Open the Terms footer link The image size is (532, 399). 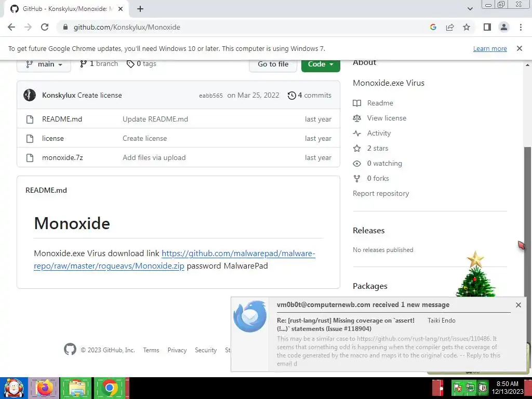[x=151, y=350]
